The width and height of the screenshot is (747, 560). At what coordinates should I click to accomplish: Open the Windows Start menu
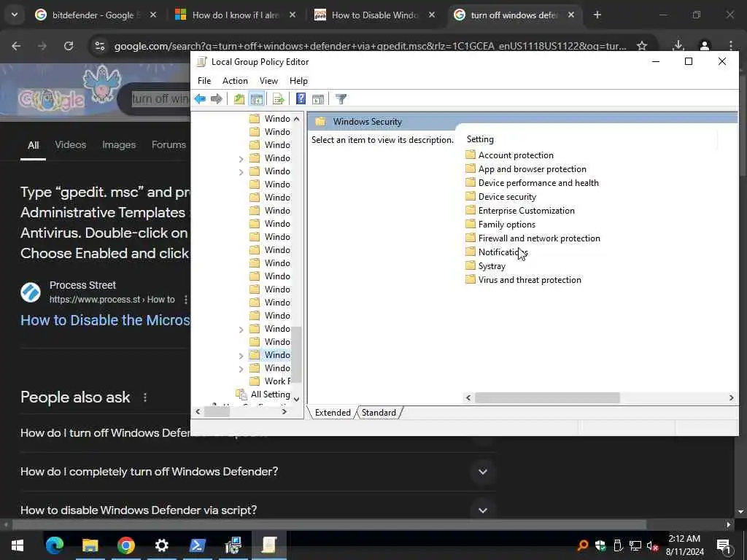[18, 545]
